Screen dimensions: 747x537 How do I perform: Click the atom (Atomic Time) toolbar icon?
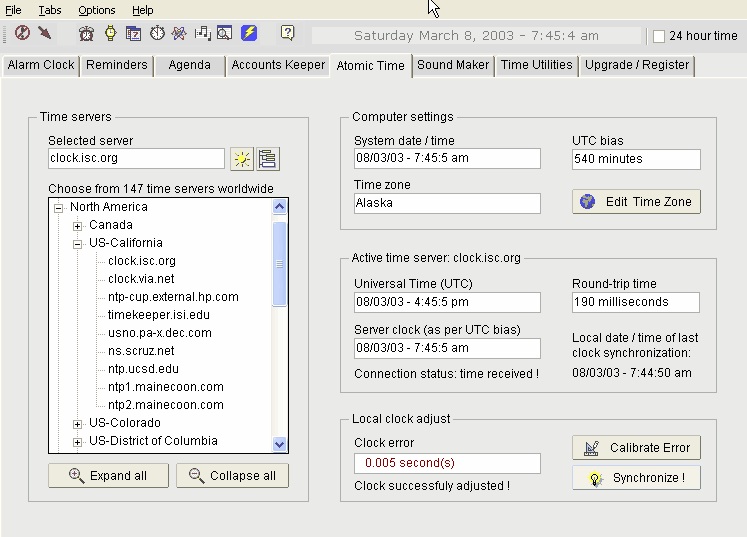tap(179, 34)
